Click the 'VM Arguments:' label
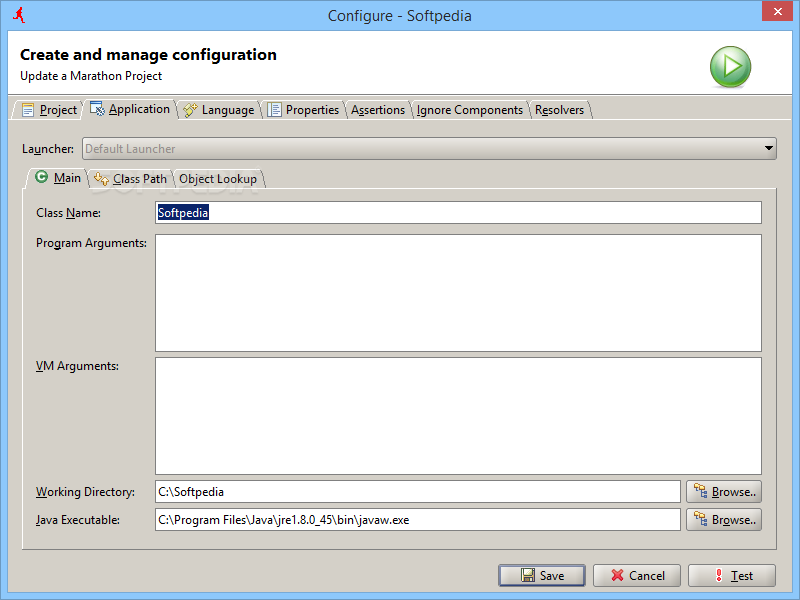 (x=77, y=366)
